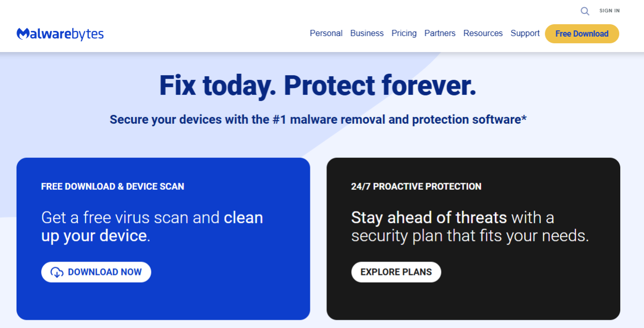
Task: Click the '24/7 PROACTIVE PROTECTION' label
Action: point(416,187)
